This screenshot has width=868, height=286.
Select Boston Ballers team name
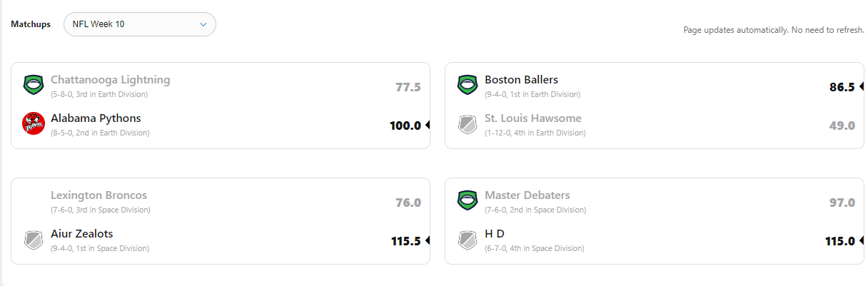(521, 80)
